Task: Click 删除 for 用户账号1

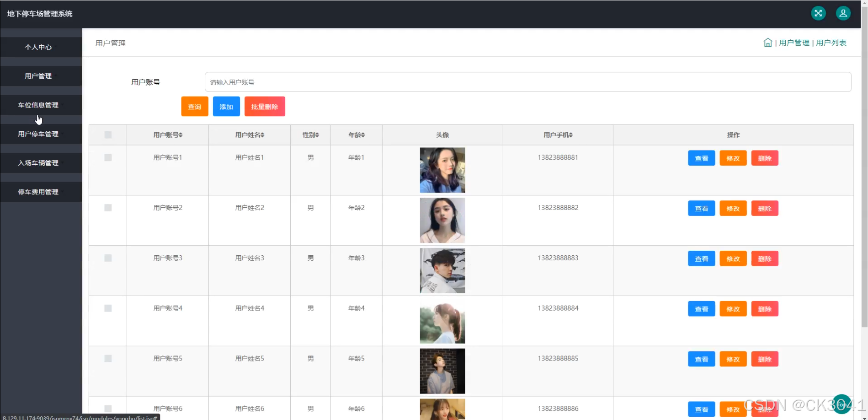Action: click(x=765, y=158)
